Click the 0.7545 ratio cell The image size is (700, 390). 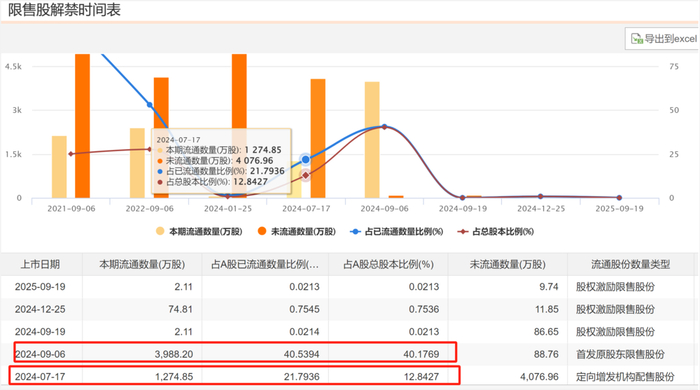(x=304, y=309)
